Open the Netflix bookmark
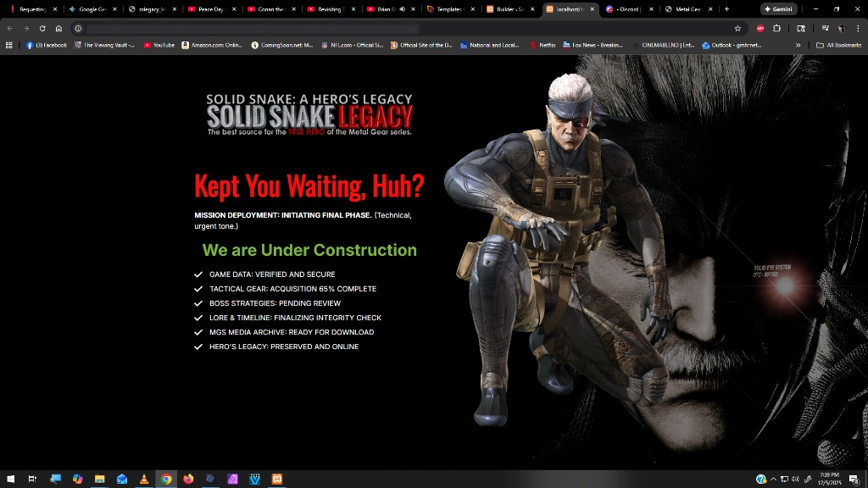 coord(542,46)
